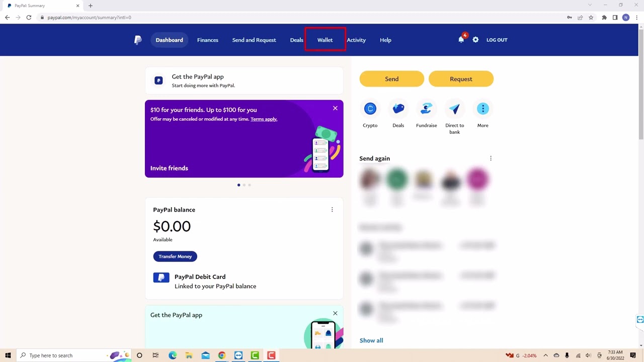644x362 pixels.
Task: Open the Send again options menu
Action: [x=491, y=158]
